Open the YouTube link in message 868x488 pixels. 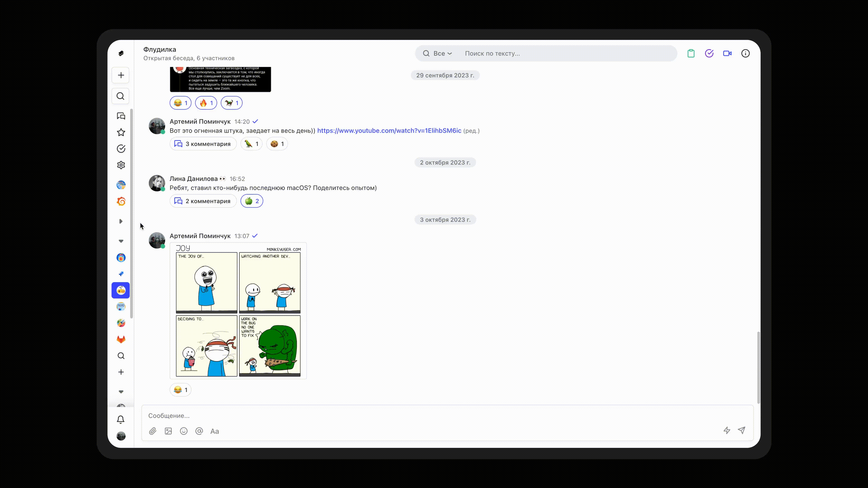coord(389,131)
